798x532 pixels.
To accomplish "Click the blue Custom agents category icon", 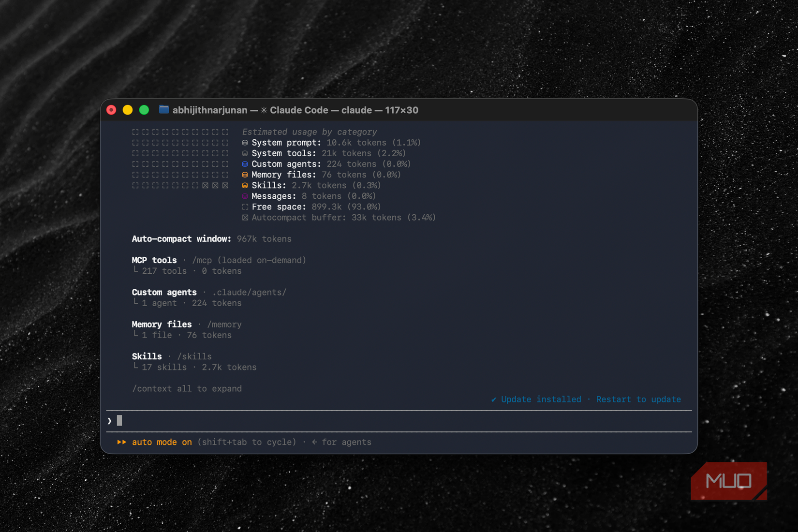I will pyautogui.click(x=245, y=164).
